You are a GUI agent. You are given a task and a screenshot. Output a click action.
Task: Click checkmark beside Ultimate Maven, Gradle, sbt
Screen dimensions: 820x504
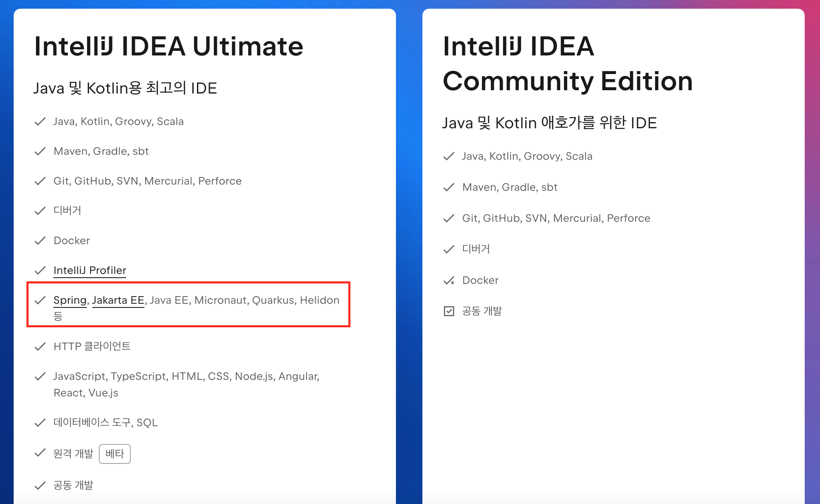[40, 151]
